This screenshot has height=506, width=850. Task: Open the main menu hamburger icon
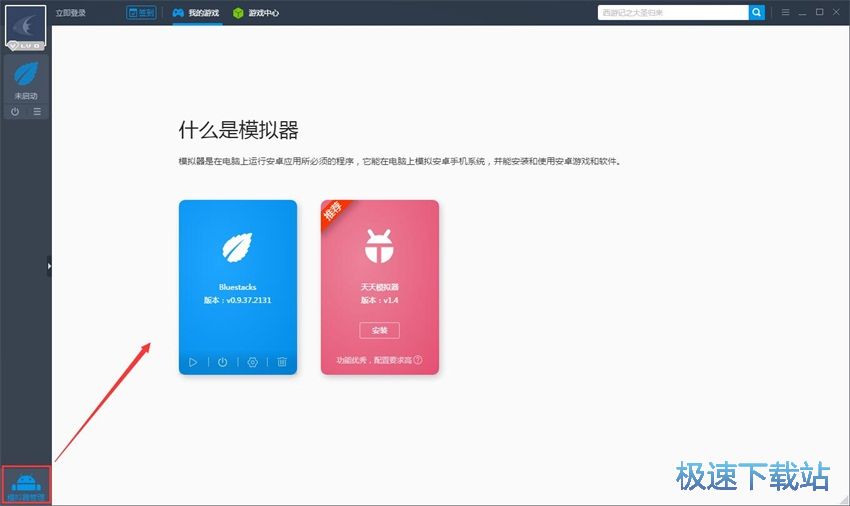(x=785, y=12)
